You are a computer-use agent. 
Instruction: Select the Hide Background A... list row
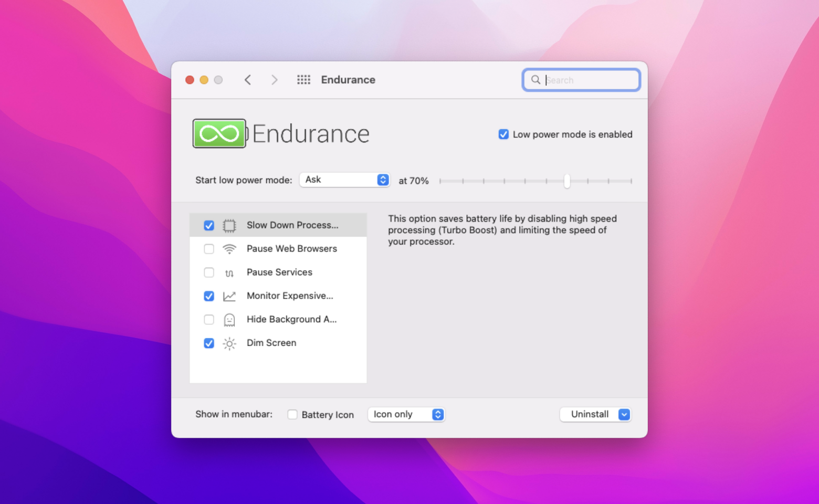tap(291, 320)
